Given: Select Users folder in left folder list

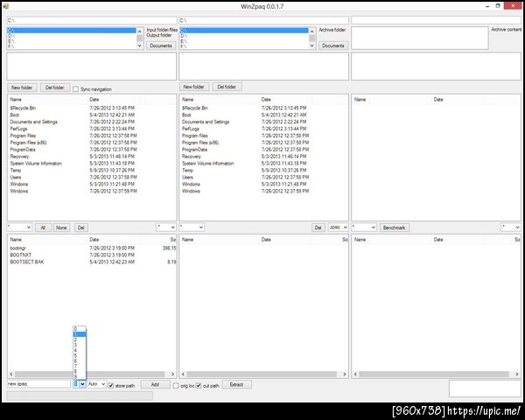Looking at the screenshot, I should (16, 177).
